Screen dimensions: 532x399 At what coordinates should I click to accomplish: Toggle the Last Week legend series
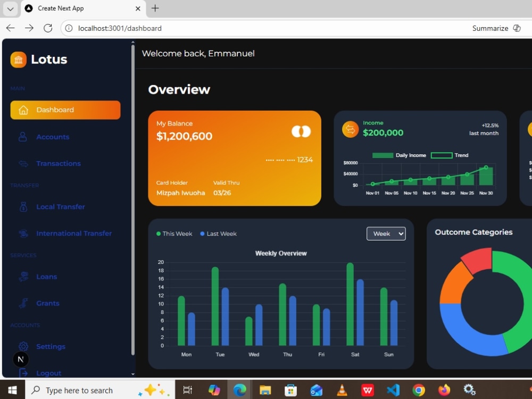[x=219, y=234]
